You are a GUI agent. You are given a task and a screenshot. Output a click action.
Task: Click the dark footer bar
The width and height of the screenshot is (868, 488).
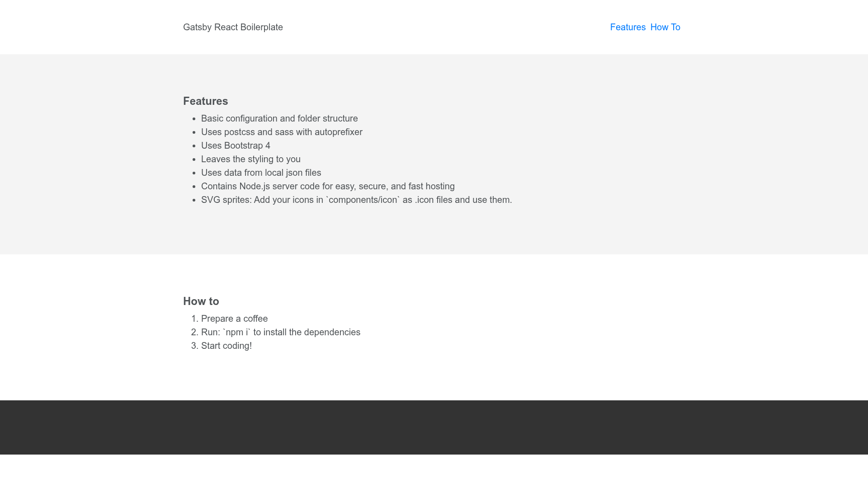pos(434,427)
